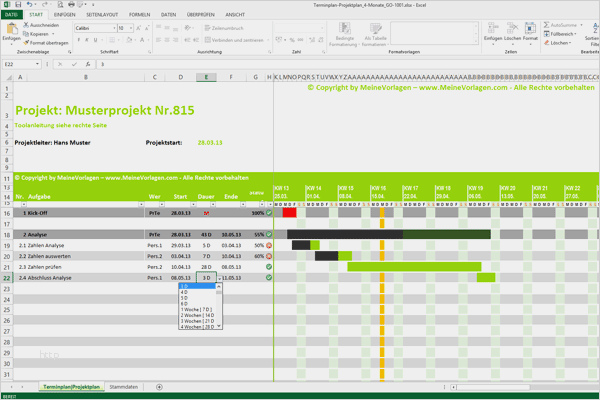600x400 pixels.
Task: Open Bedingte Formatierung icon
Action: [344, 28]
